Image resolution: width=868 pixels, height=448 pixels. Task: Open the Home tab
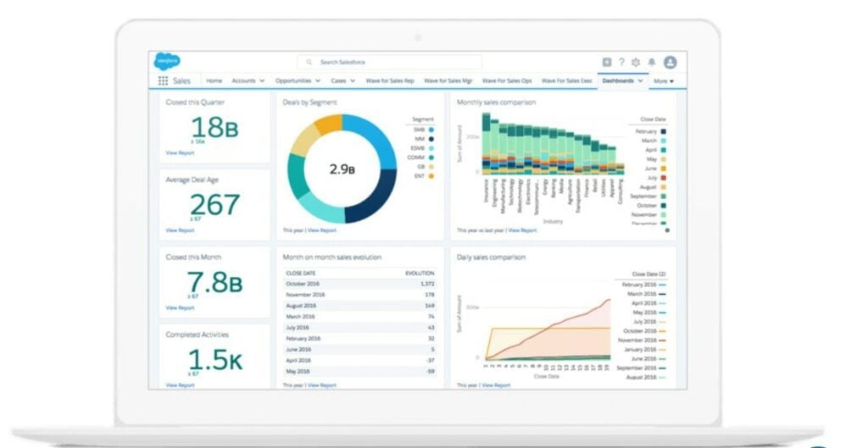point(214,80)
